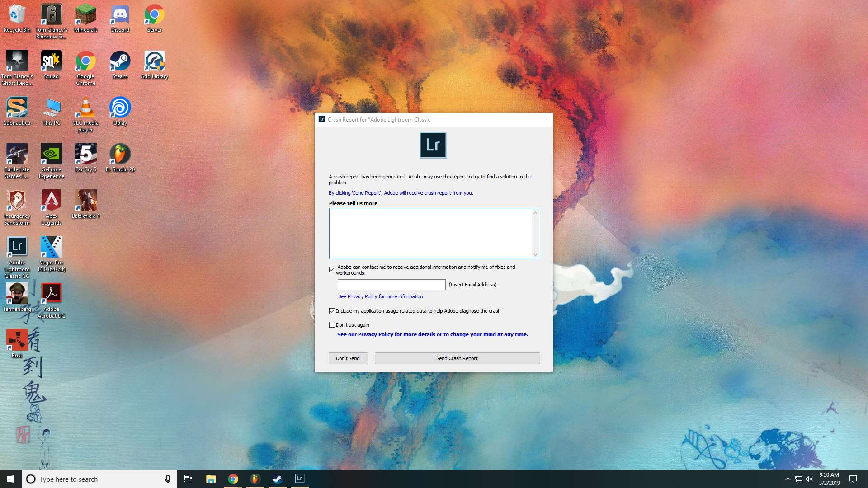Open Vegas Pro 14.0 desktop icon
The image size is (868, 488).
click(51, 247)
